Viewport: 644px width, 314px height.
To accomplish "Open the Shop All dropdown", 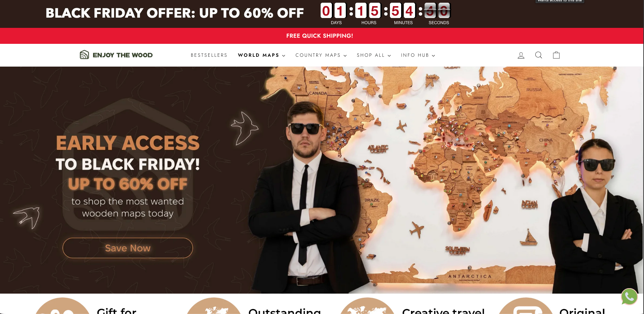I will tap(374, 55).
